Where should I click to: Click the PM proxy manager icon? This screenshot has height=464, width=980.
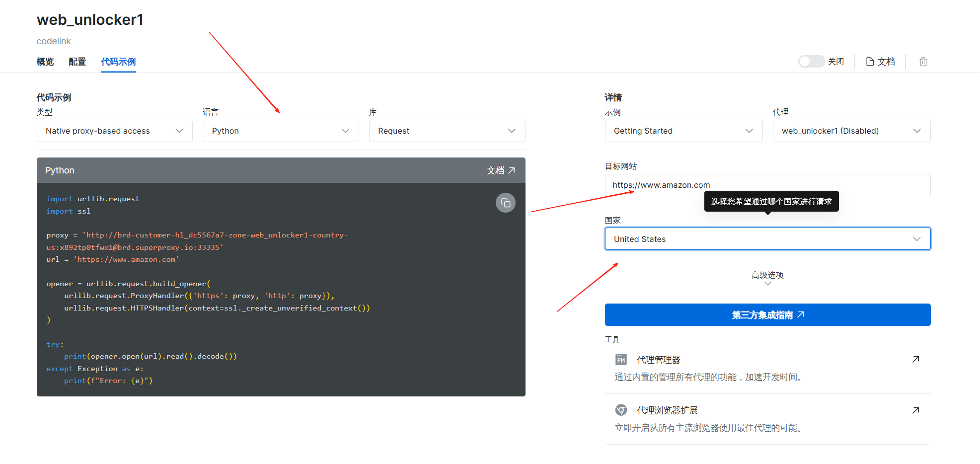coord(621,359)
